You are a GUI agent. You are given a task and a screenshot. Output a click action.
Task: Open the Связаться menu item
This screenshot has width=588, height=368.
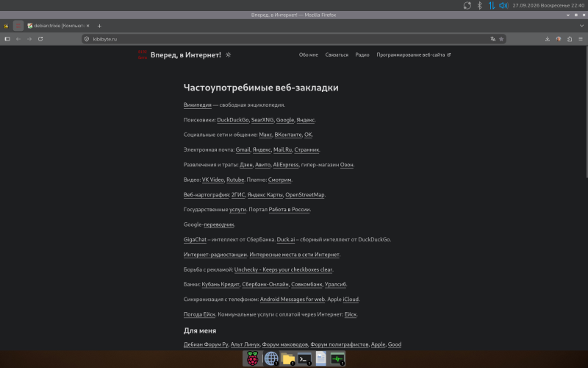tap(337, 54)
